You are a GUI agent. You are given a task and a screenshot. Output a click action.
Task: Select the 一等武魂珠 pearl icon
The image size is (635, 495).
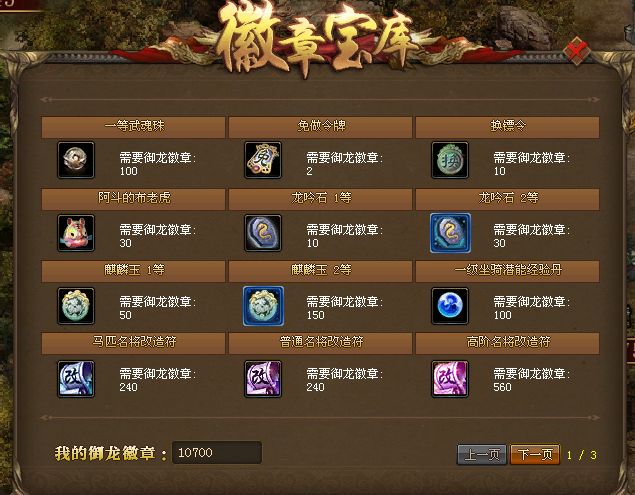coord(76,160)
